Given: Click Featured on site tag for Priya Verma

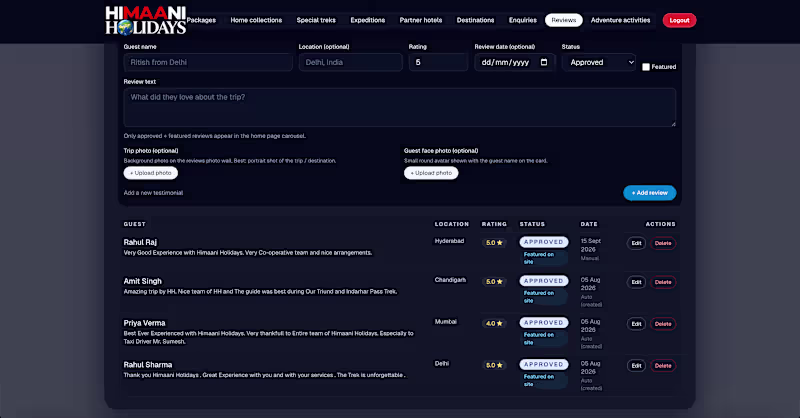Looking at the screenshot, I should tap(543, 338).
